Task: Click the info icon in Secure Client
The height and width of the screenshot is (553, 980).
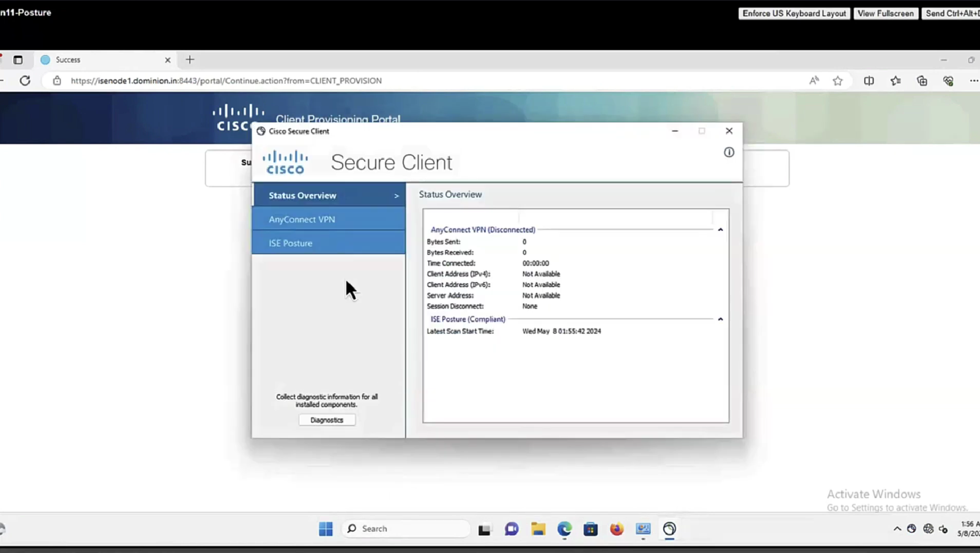Action: pos(729,152)
